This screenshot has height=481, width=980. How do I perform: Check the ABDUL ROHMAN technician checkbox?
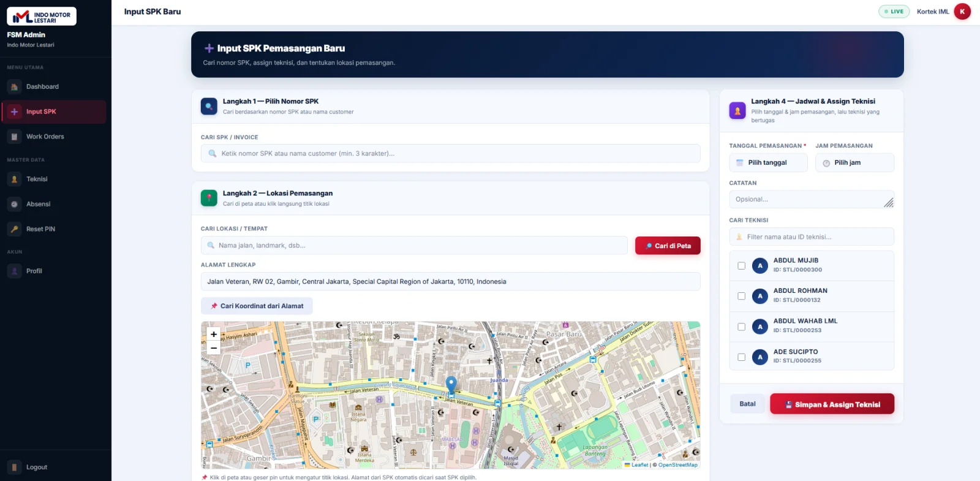coord(741,296)
